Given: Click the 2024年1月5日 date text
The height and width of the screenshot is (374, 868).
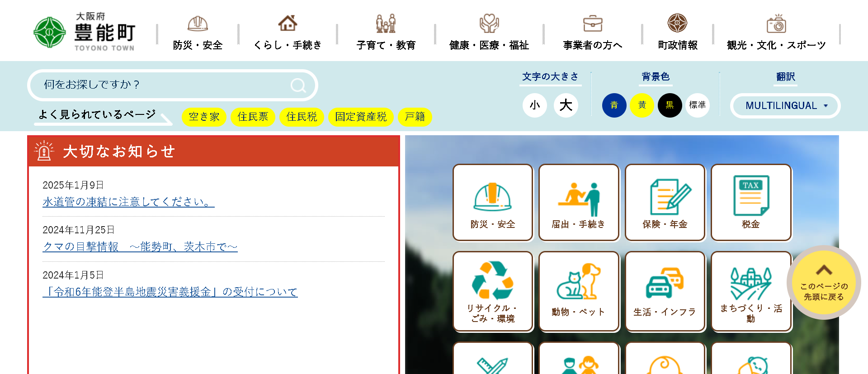Looking at the screenshot, I should coord(73,275).
